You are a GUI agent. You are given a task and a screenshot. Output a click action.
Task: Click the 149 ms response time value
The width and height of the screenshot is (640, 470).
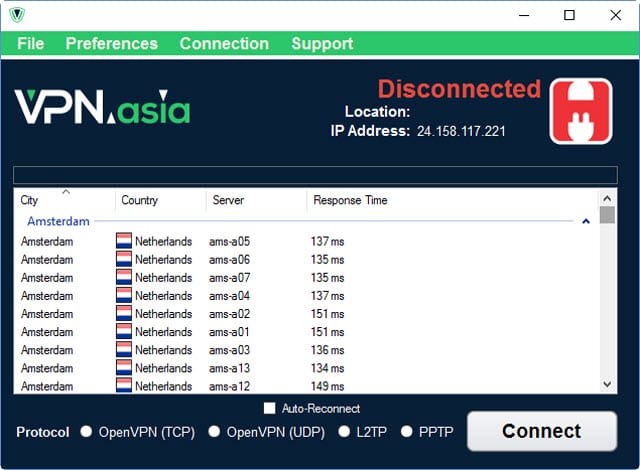[x=327, y=386]
